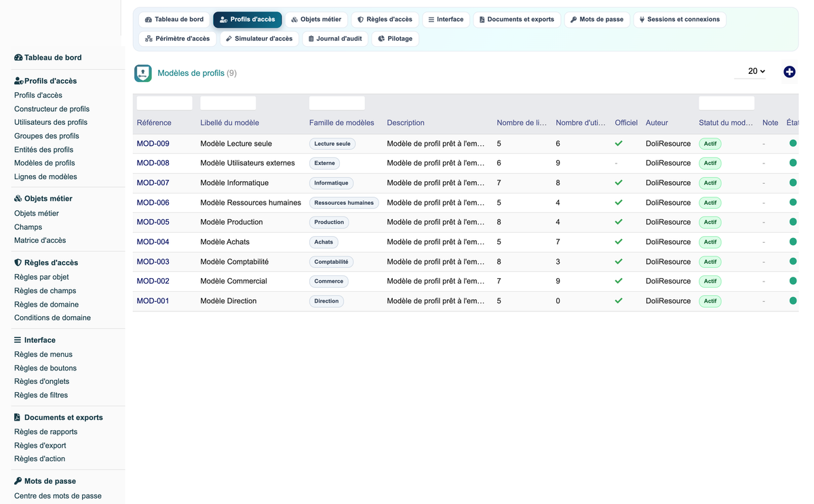This screenshot has height=504, width=814.
Task: Open the MOD-005 reference link
Action: [x=153, y=222]
